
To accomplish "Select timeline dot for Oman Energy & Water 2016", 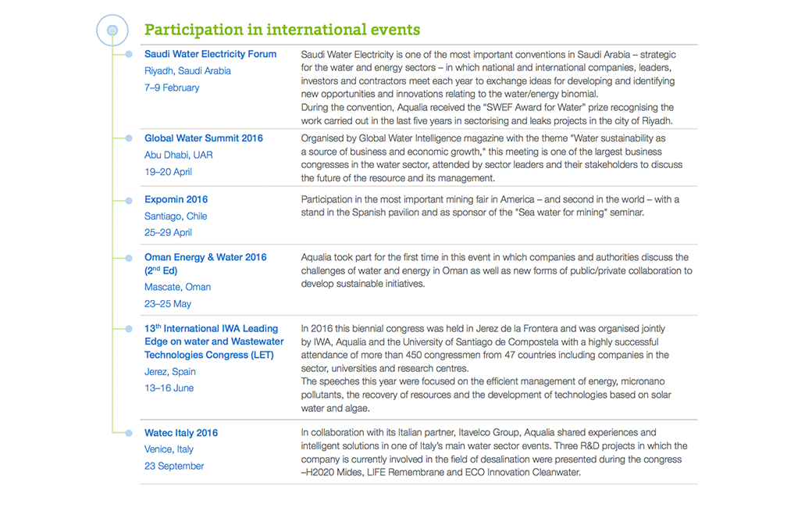I will click(x=129, y=257).
